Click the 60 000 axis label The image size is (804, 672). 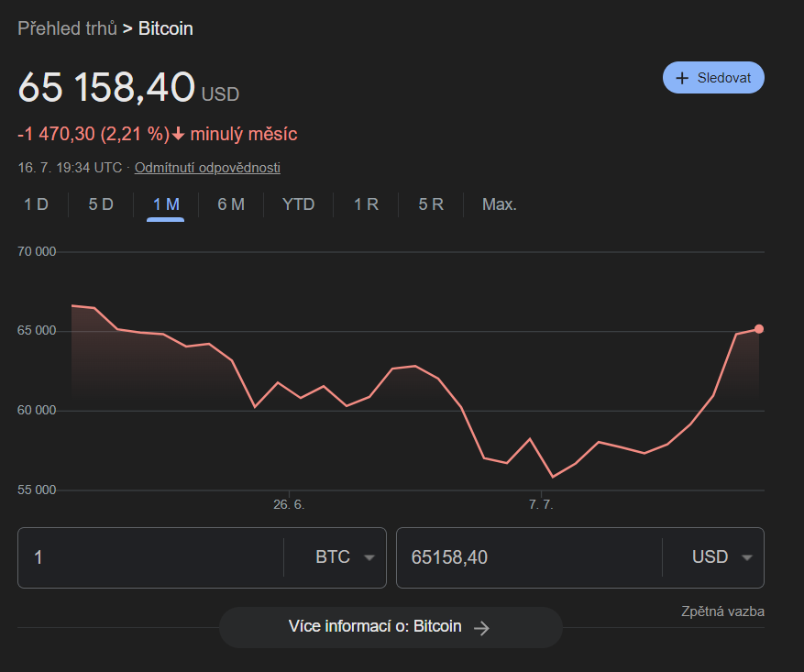click(x=37, y=411)
